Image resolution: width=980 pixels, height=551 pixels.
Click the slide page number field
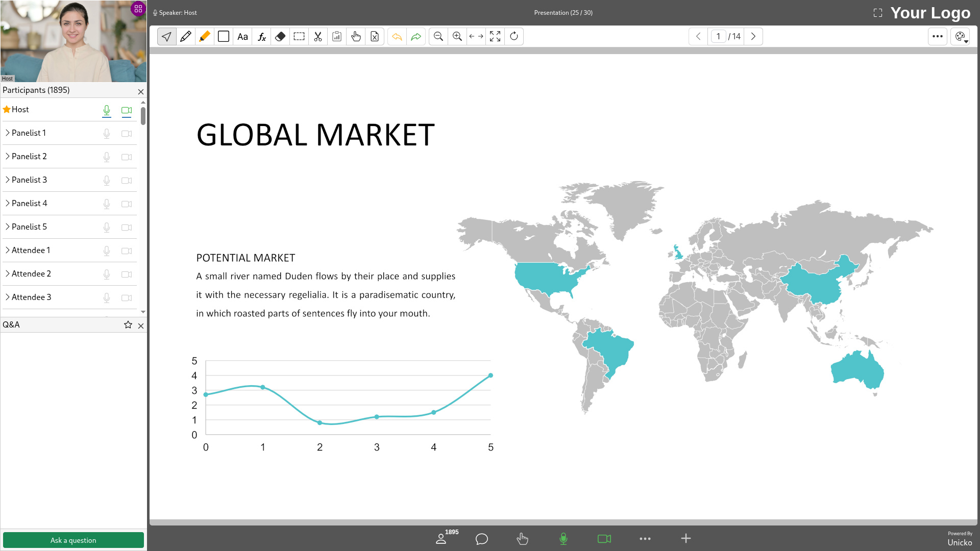(x=718, y=36)
